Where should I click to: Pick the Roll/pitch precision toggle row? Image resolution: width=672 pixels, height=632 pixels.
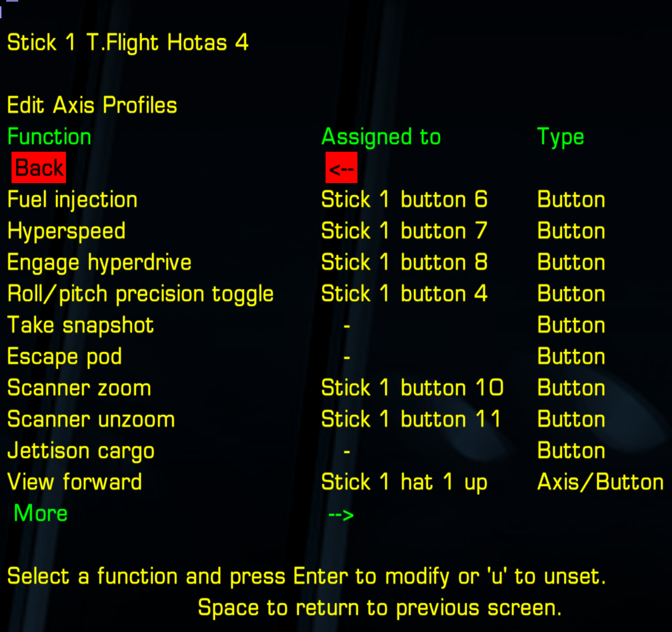140,294
